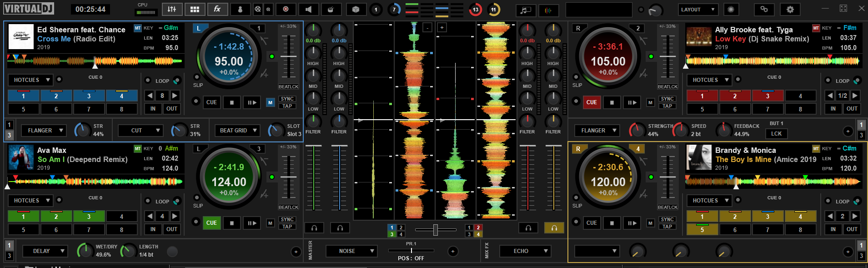Zoom out waveform with the minus button
The width and height of the screenshot is (868, 268).
coord(428,28)
